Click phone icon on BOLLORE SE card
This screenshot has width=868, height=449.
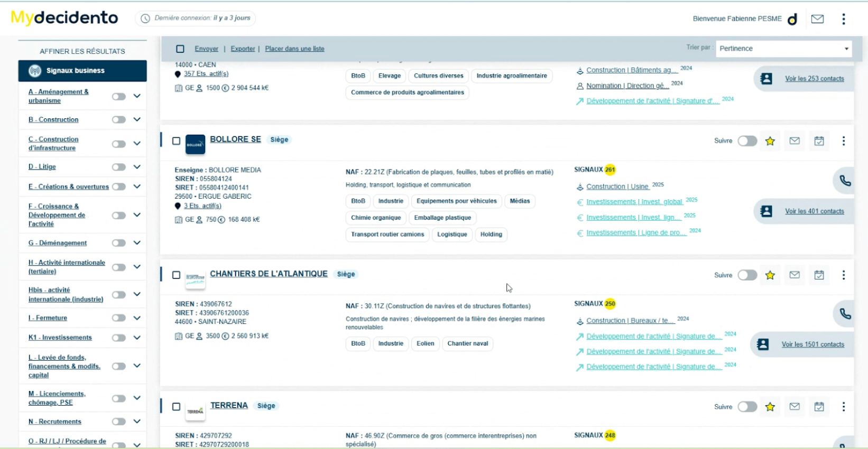click(x=845, y=181)
